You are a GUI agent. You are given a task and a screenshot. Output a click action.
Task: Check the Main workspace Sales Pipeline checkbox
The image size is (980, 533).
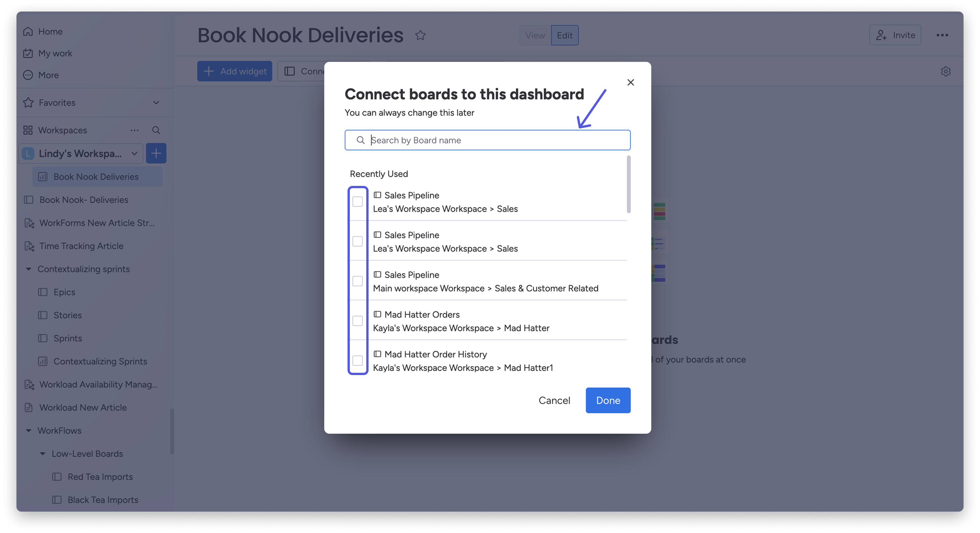(x=357, y=281)
